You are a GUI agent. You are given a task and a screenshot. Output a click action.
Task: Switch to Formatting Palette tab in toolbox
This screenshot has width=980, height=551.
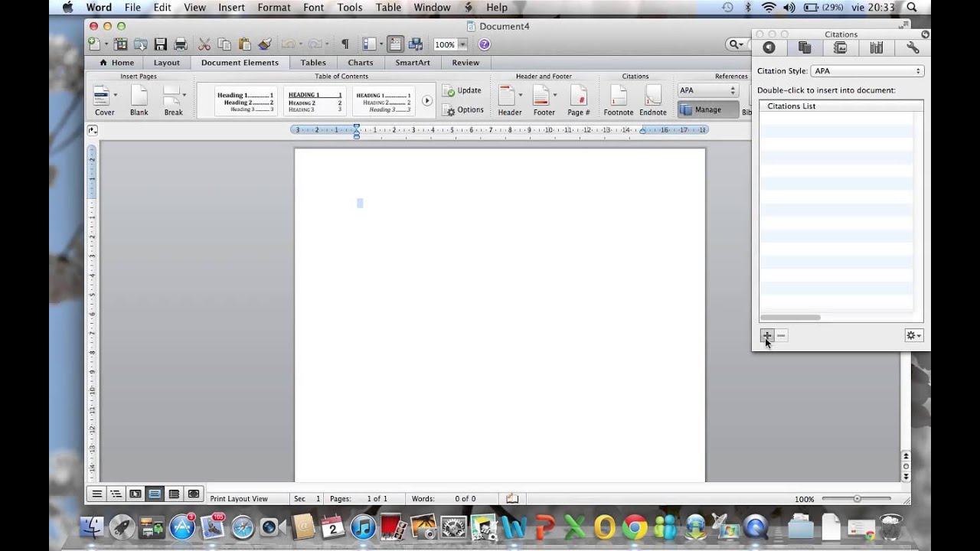tap(769, 47)
